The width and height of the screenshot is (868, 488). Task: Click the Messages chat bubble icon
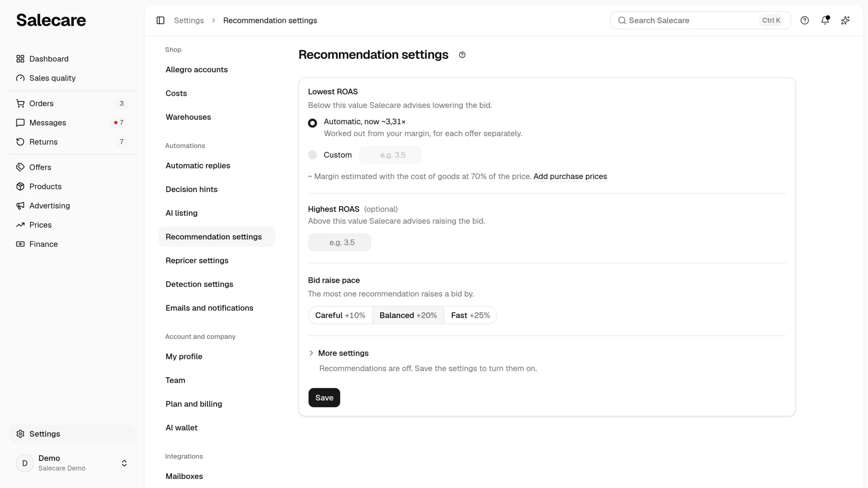pyautogui.click(x=20, y=122)
